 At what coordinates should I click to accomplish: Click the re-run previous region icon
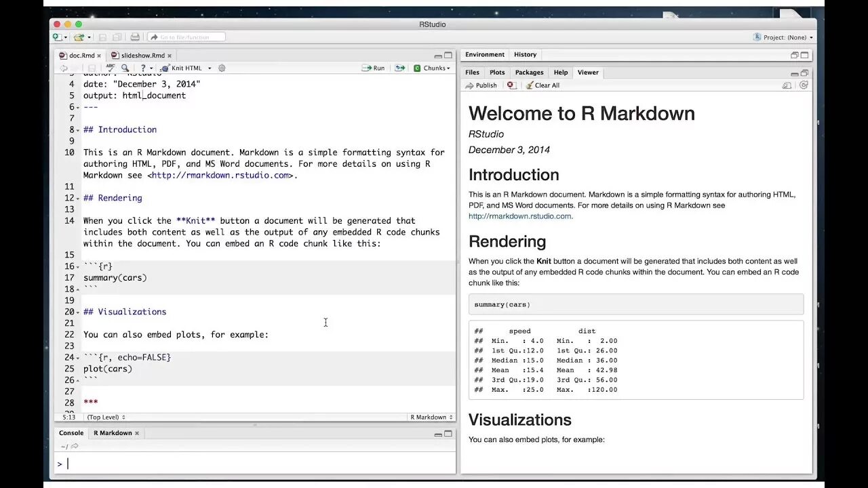pyautogui.click(x=400, y=68)
